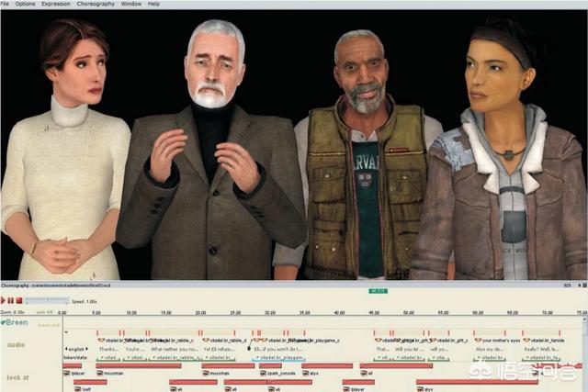This screenshot has width=588, height=392.
Task: Click the timeline scrollbar up arrow
Action: click(x=584, y=320)
